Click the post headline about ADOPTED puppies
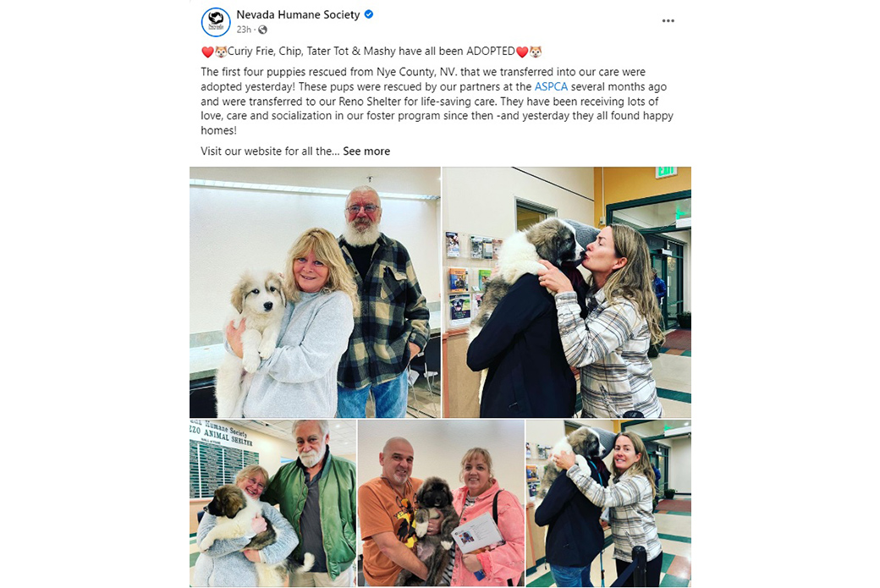This screenshot has width=880, height=588. 371,52
